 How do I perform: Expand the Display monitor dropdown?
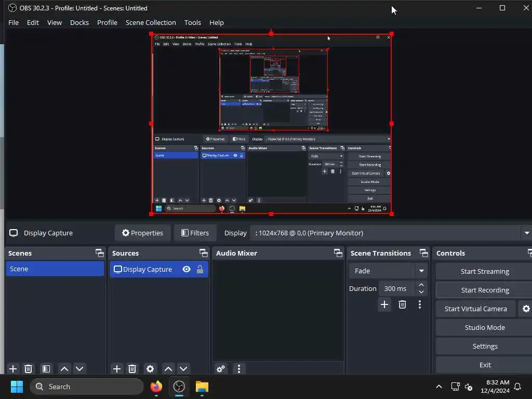point(527,233)
